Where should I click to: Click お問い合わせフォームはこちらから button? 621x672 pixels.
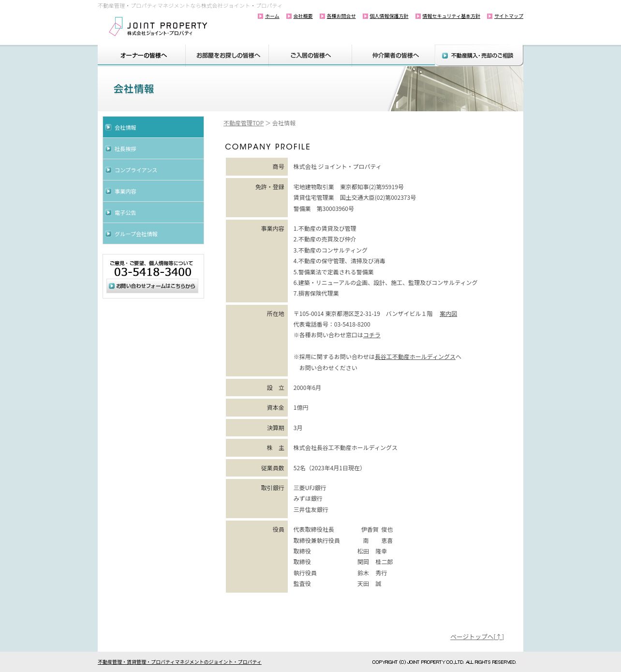152,286
